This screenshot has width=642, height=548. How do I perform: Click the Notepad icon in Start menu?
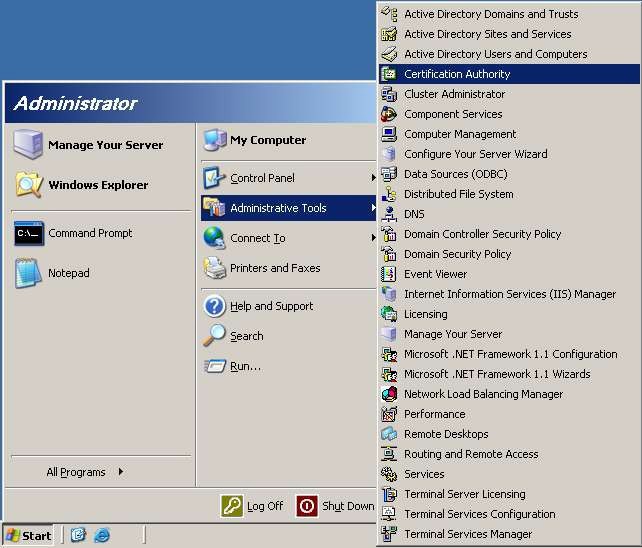28,273
